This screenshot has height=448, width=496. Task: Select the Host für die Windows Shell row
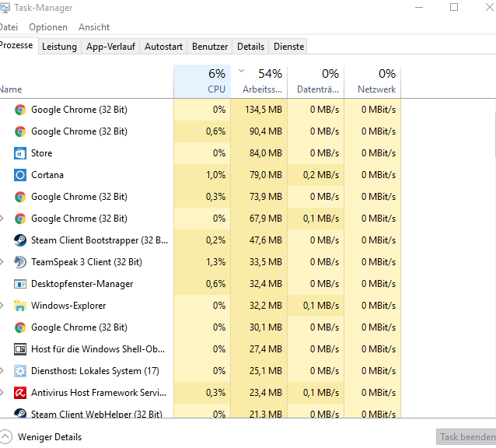pyautogui.click(x=97, y=349)
